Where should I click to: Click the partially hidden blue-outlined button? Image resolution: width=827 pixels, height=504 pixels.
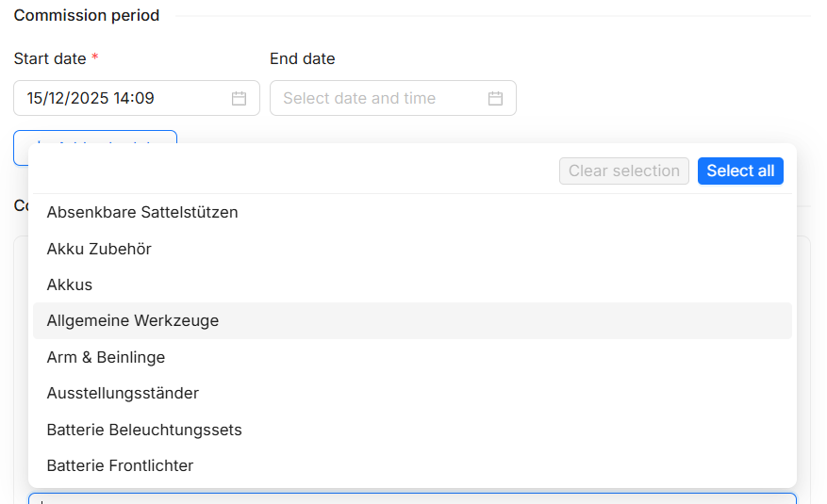[x=95, y=137]
